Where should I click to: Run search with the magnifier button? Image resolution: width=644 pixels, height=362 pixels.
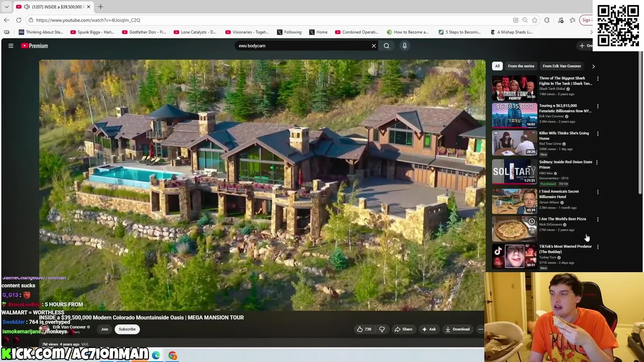(386, 46)
